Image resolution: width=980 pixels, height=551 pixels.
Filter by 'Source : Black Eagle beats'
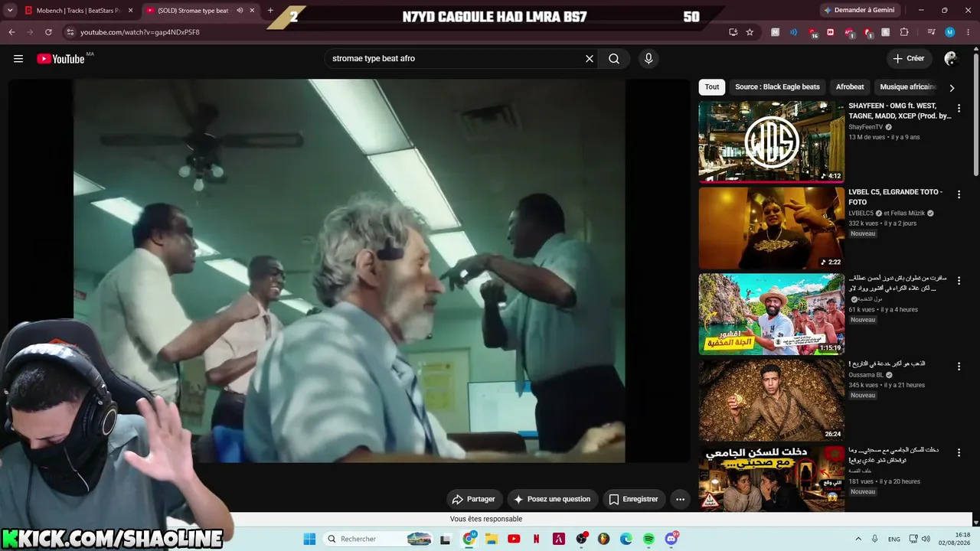(777, 87)
